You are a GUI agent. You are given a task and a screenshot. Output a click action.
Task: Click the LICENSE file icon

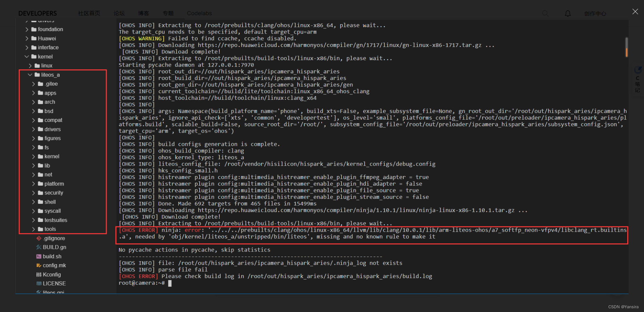click(x=39, y=283)
